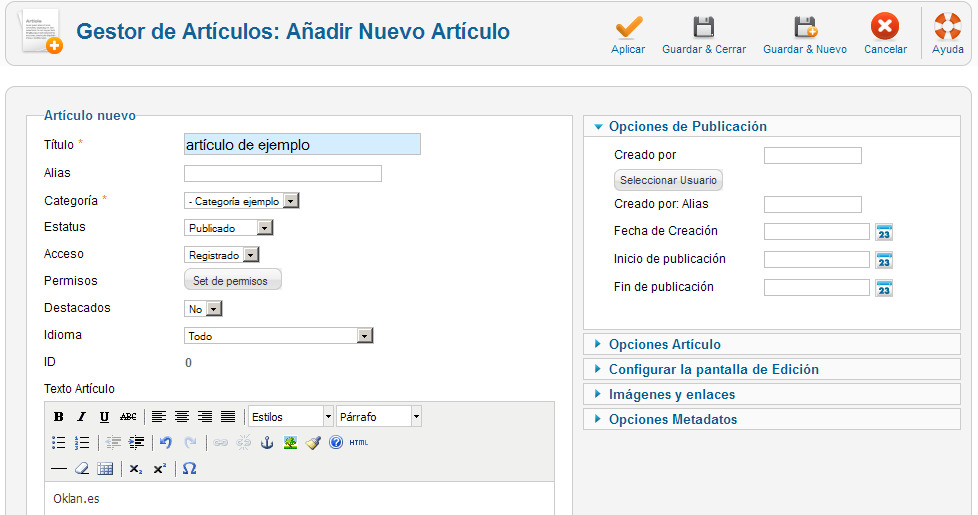Open calendar for Fecha de Creación
Viewport: 978px width, 515px height.
click(x=884, y=233)
